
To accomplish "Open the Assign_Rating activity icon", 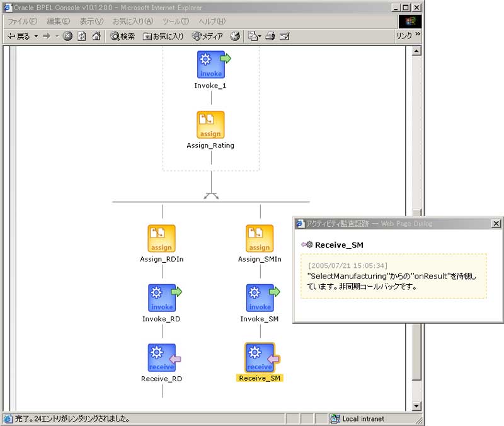I will (x=210, y=125).
